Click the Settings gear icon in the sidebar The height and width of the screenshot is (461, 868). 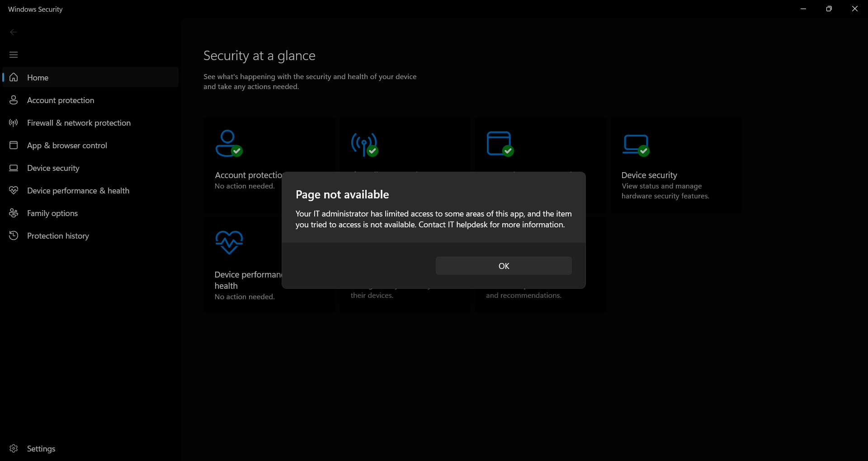pos(14,448)
